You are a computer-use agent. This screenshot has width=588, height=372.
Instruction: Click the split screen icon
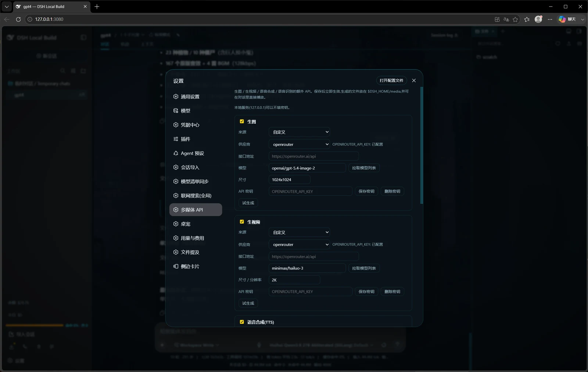(x=497, y=19)
